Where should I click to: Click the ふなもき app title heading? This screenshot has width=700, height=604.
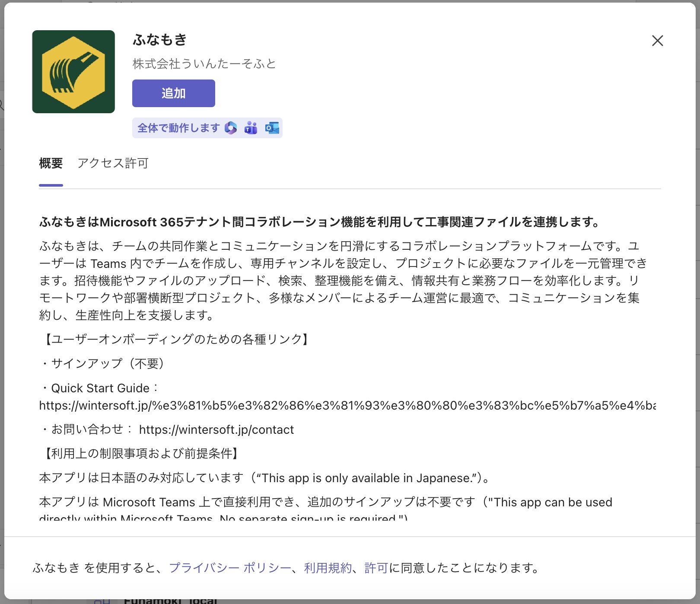click(x=160, y=40)
